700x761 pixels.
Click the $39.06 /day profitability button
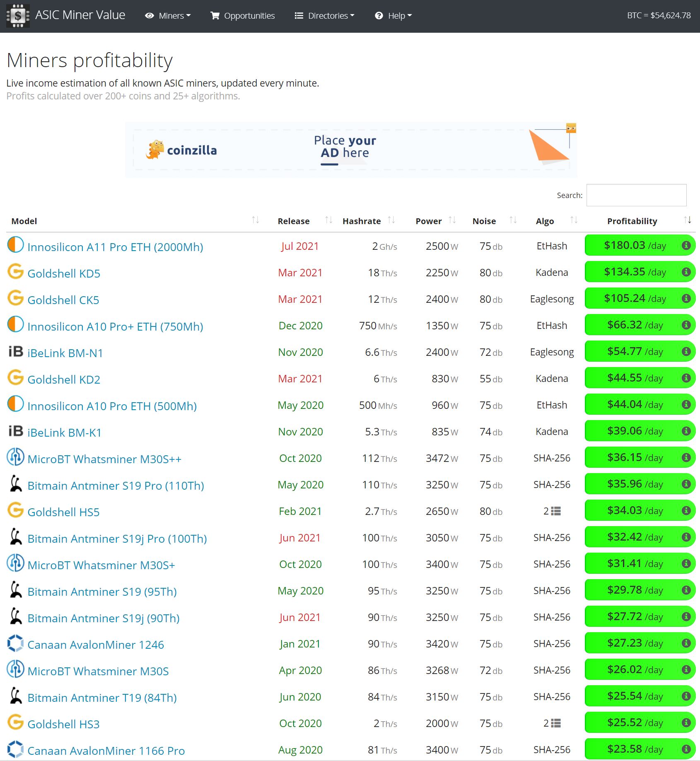pos(640,431)
